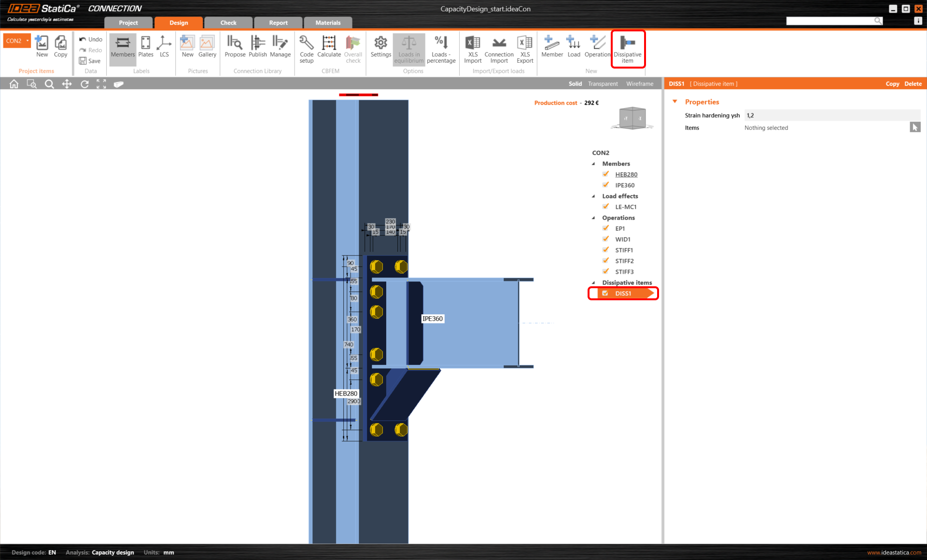Delete the DISS1 dissipative item
927x560 pixels.
coord(913,84)
